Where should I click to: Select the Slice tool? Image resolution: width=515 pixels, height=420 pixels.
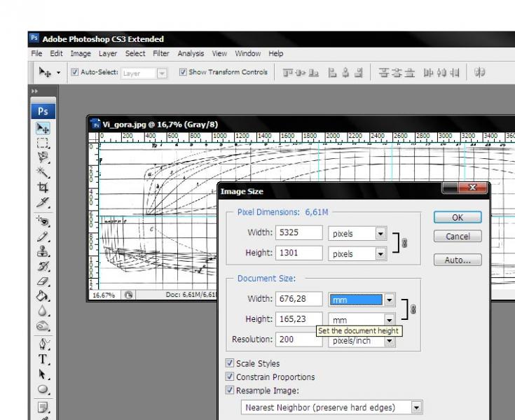(x=43, y=202)
